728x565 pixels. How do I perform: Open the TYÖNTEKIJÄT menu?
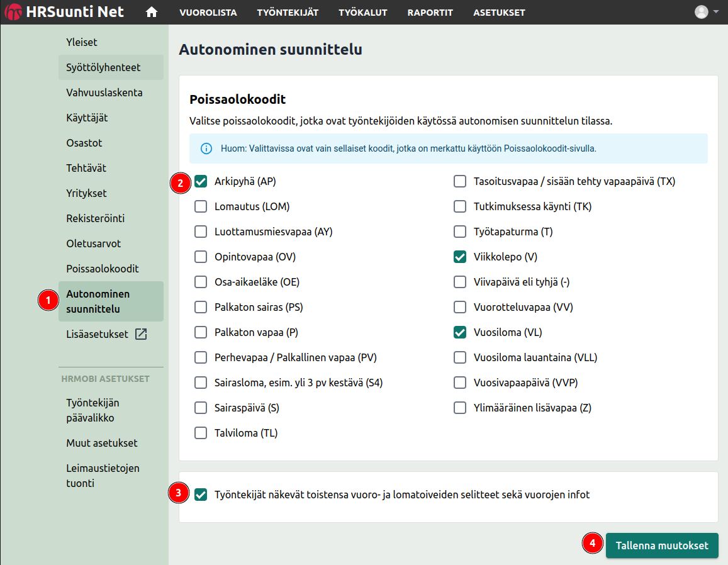(288, 13)
